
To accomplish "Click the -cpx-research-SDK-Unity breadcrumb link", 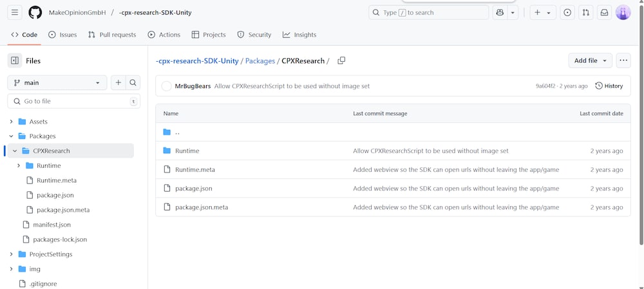I will 197,61.
